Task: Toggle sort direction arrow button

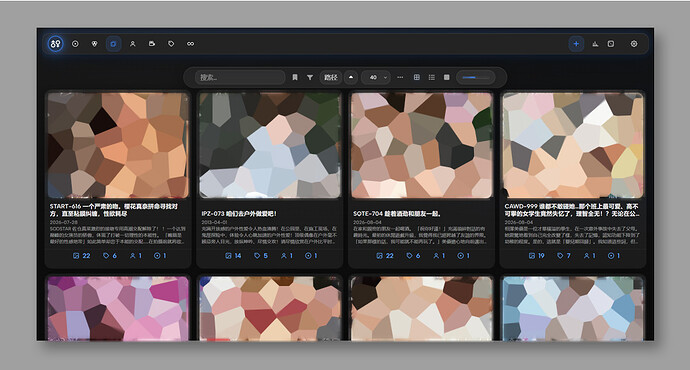Action: [351, 77]
